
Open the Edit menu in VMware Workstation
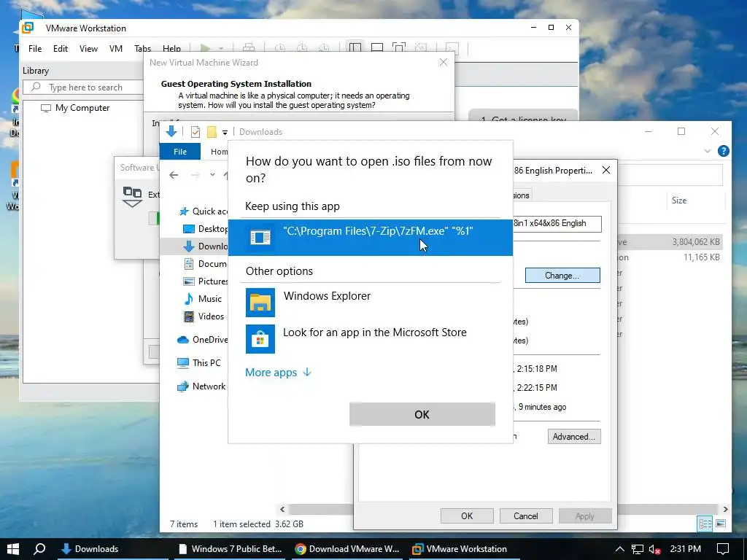(x=60, y=49)
